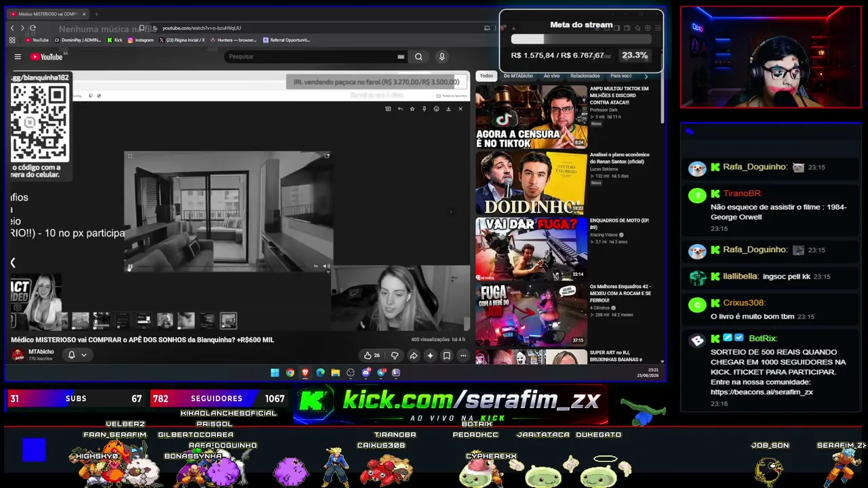Open File Explorer from the taskbar
This screenshot has height=488, width=868.
click(336, 372)
